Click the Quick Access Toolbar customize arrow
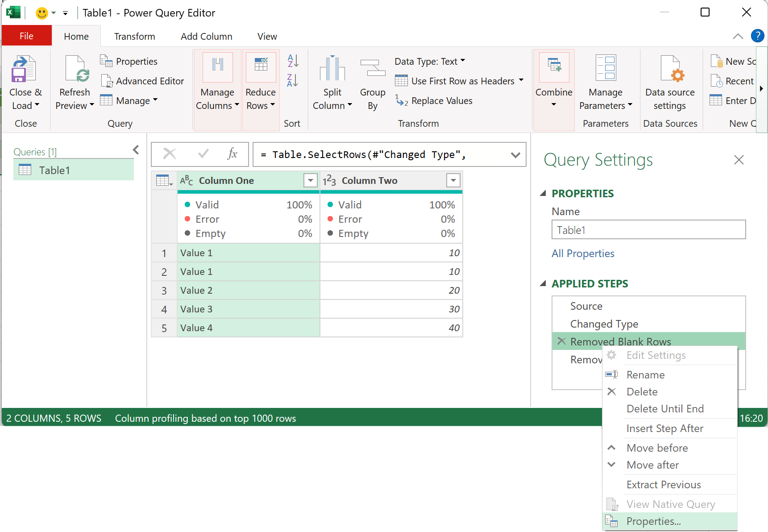The height and width of the screenshot is (532, 768). tap(65, 13)
